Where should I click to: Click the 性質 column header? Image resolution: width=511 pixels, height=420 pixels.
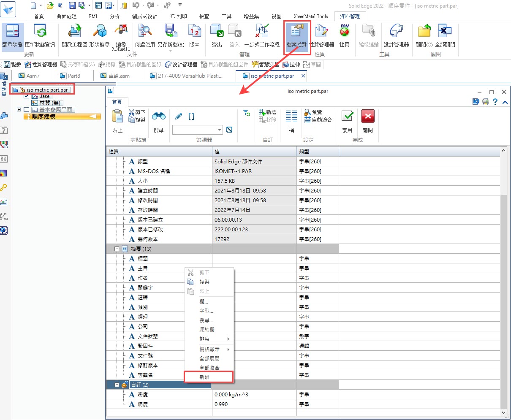click(159, 151)
